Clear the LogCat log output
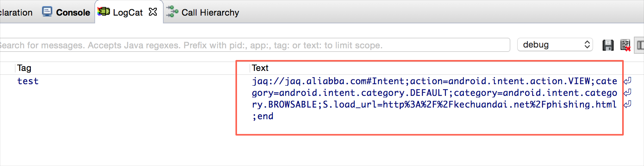The width and height of the screenshot is (644, 166). (x=625, y=45)
